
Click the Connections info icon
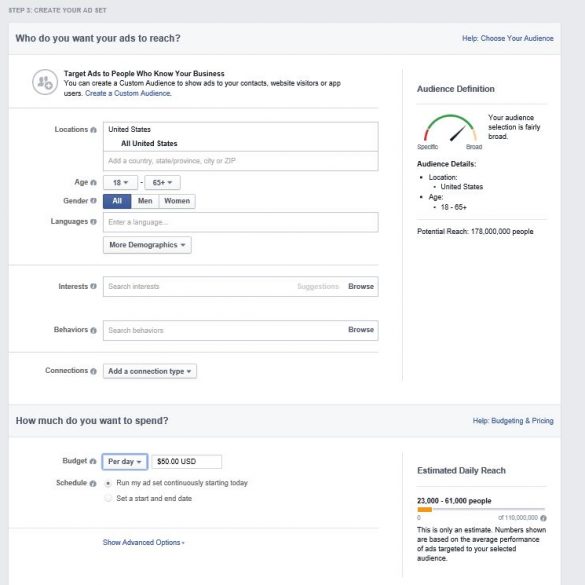[x=93, y=371]
